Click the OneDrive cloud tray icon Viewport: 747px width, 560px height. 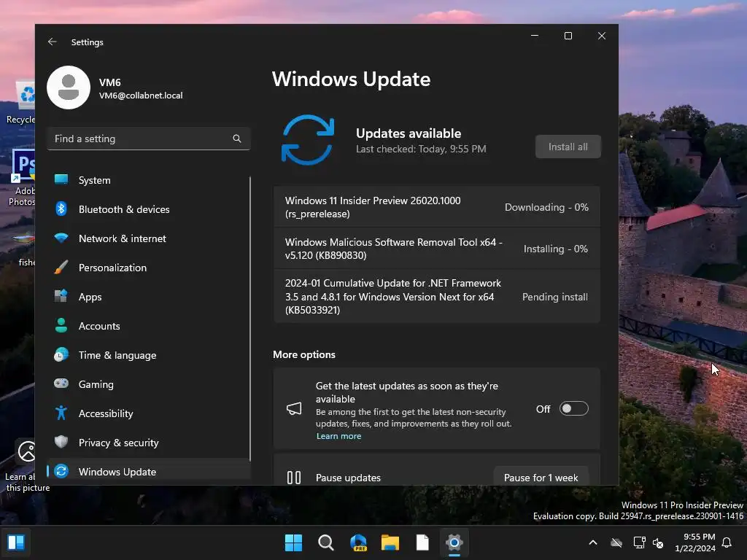[x=616, y=542]
